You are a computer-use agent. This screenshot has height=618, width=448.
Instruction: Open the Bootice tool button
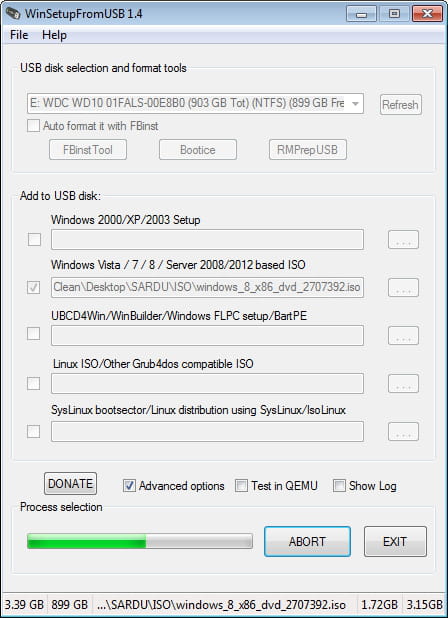coord(198,150)
